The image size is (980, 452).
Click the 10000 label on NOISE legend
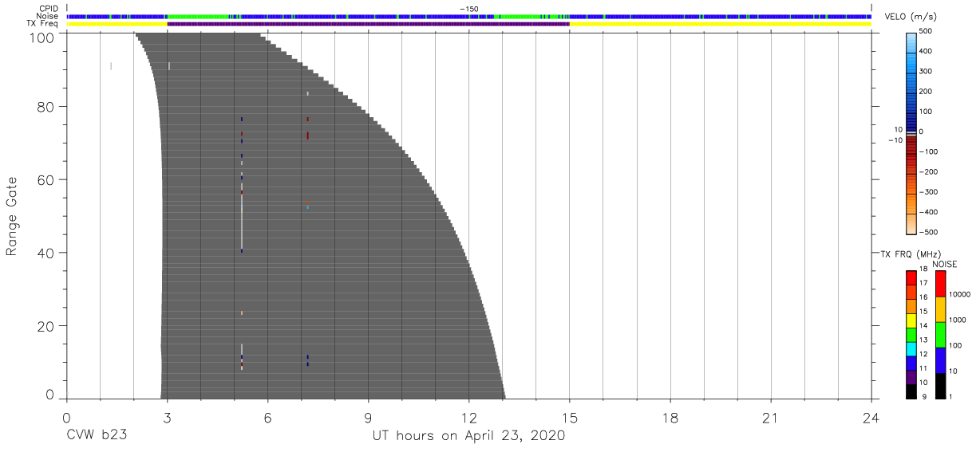(959, 294)
